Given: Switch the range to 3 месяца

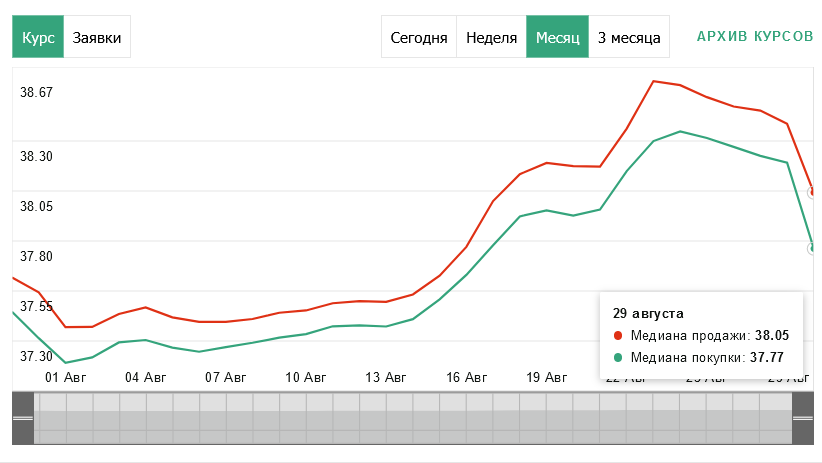Looking at the screenshot, I should (629, 38).
